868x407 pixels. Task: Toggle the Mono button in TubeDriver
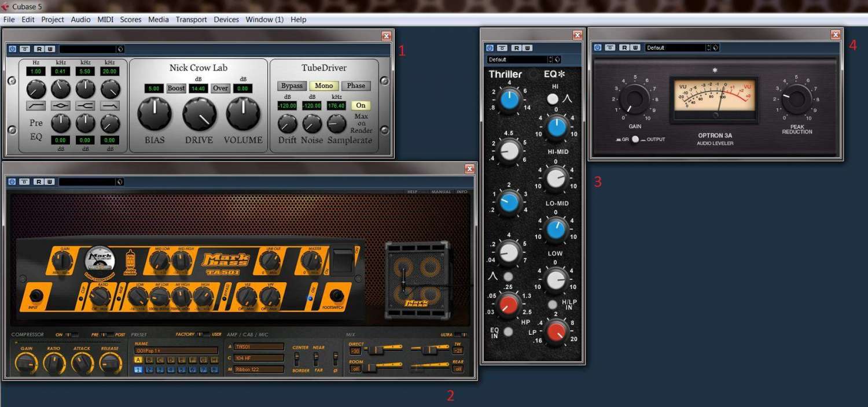click(x=323, y=86)
